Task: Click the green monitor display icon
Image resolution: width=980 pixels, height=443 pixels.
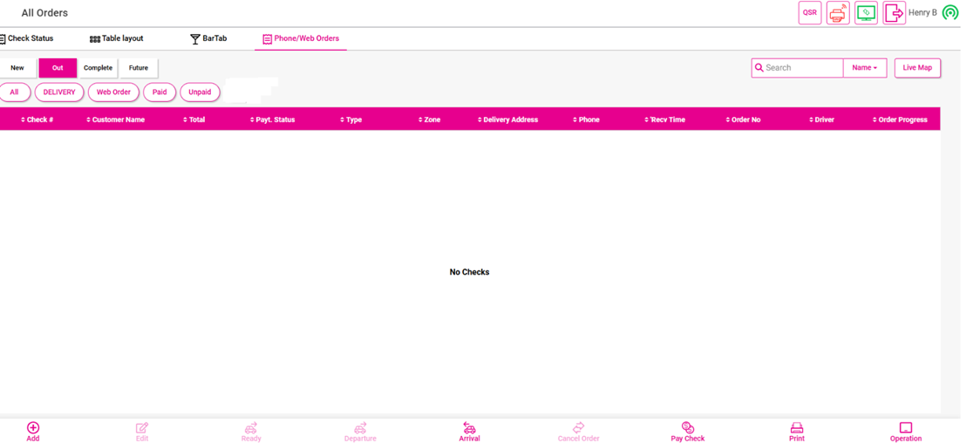Action: tap(866, 13)
